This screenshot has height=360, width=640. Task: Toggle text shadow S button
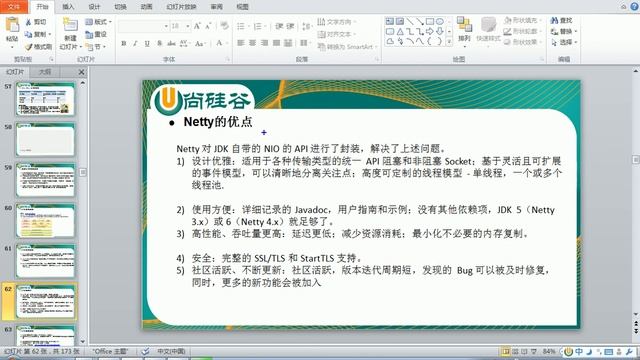click(x=159, y=43)
